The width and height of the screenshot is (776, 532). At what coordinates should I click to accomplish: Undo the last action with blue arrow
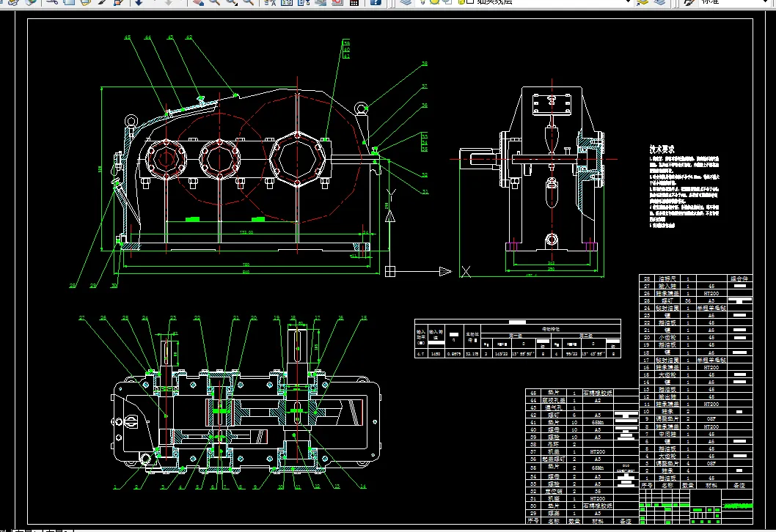click(139, 2)
